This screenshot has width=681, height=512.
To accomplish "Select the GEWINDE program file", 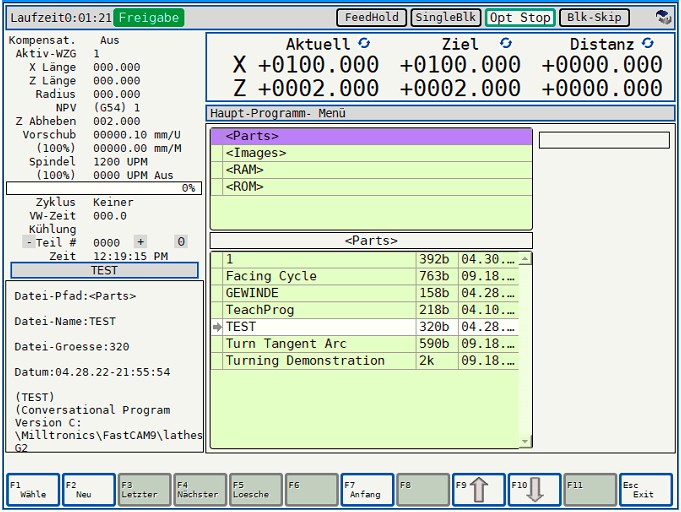I will (x=365, y=293).
